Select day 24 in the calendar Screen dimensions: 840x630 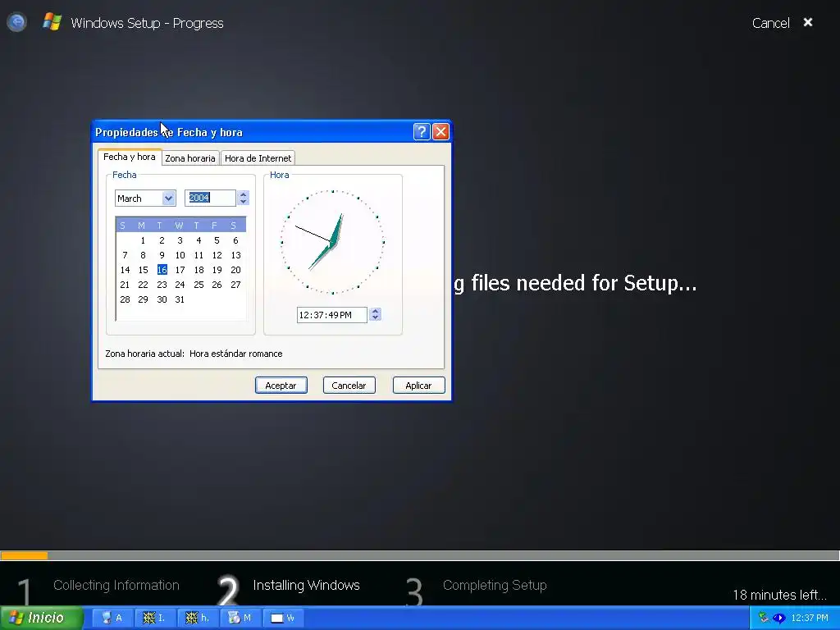180,285
